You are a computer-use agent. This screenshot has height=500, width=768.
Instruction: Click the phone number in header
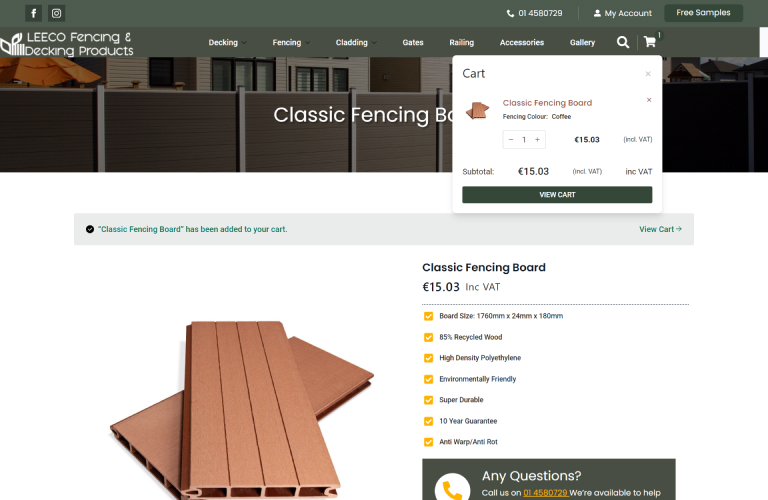click(534, 13)
